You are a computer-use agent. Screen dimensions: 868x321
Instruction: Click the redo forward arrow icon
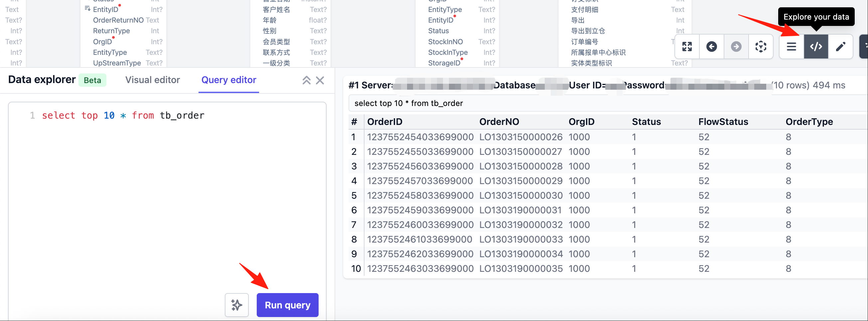pos(736,47)
